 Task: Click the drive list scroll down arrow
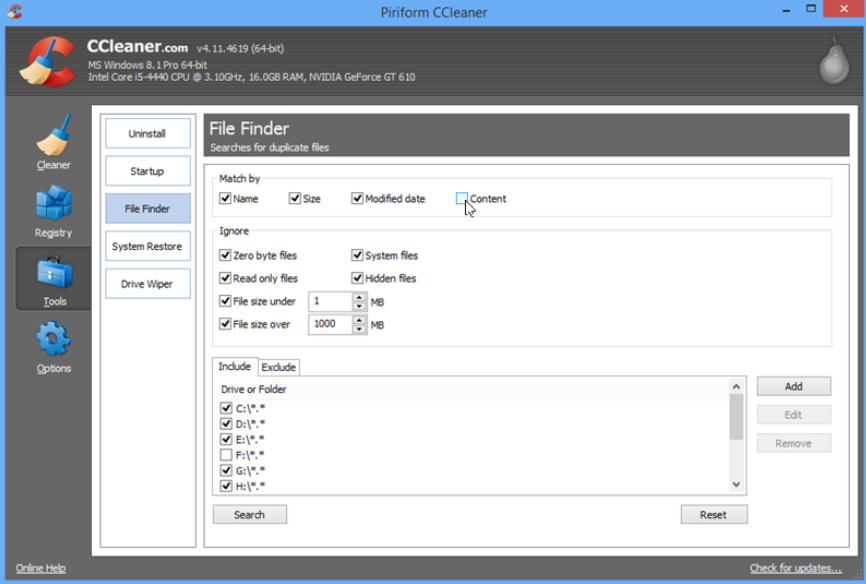click(x=736, y=484)
